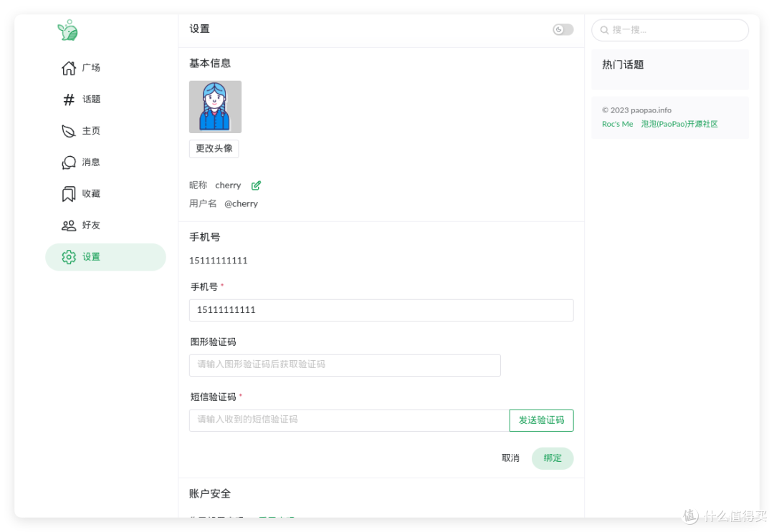Open the 主页 leaf icon
The height and width of the screenshot is (532, 774).
click(69, 131)
